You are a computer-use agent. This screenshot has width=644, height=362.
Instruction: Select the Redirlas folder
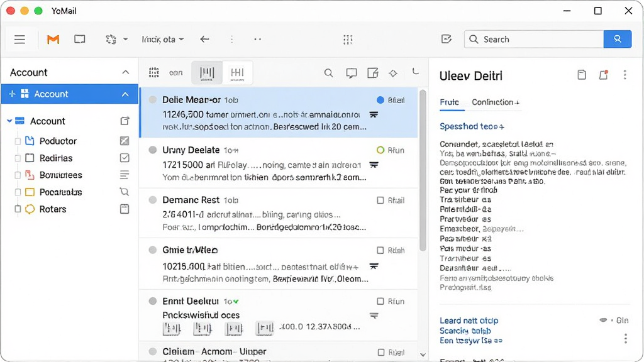(56, 158)
